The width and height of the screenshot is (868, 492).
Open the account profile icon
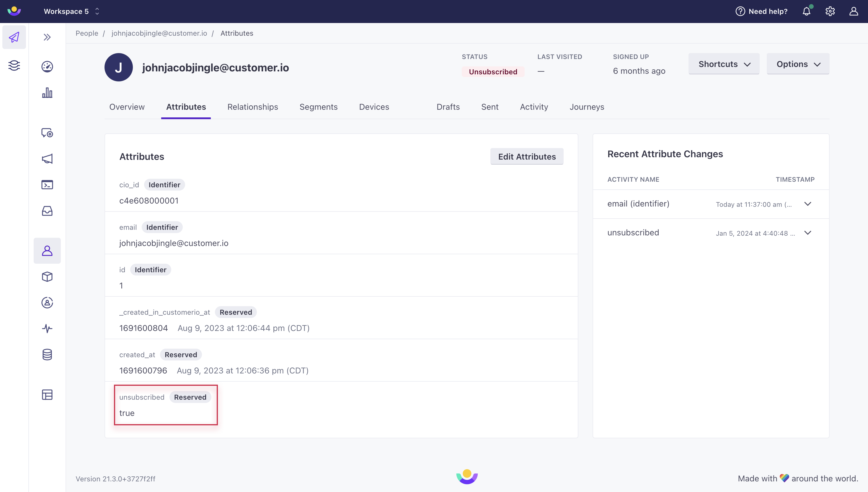click(x=854, y=11)
